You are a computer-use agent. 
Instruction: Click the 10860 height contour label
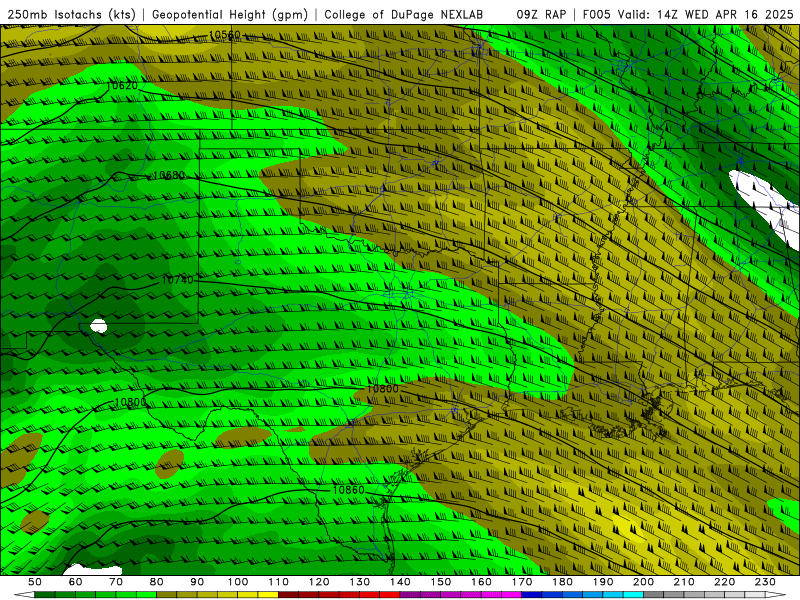click(x=348, y=490)
